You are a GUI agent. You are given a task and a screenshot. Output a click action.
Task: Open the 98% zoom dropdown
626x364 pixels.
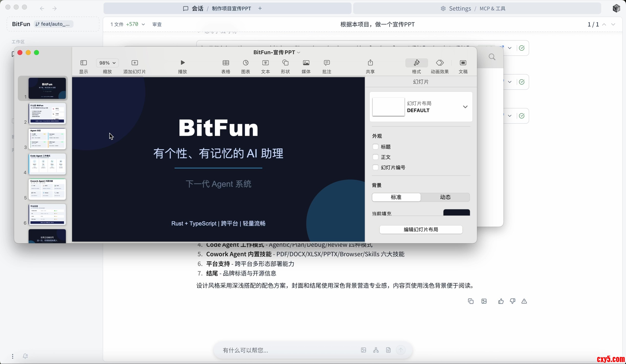[107, 63]
